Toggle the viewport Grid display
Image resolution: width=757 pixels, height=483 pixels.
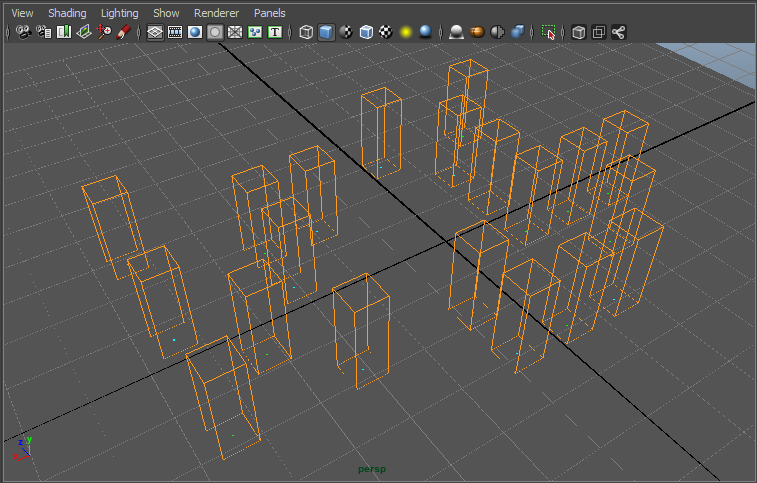click(155, 32)
